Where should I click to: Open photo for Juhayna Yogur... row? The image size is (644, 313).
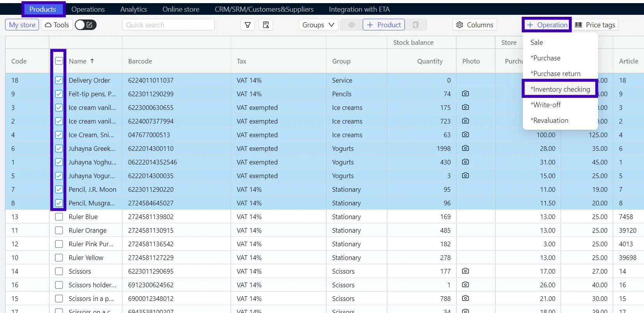pyautogui.click(x=465, y=175)
